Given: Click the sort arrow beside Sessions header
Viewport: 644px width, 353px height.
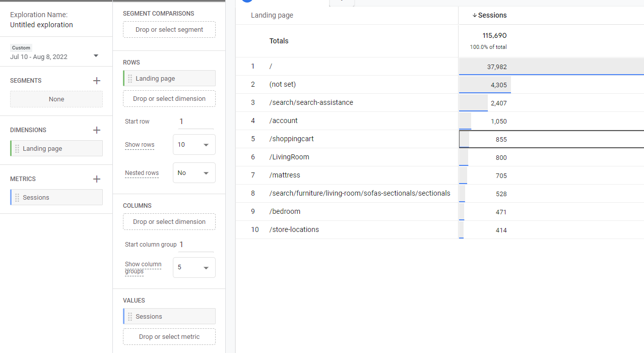Looking at the screenshot, I should (475, 16).
